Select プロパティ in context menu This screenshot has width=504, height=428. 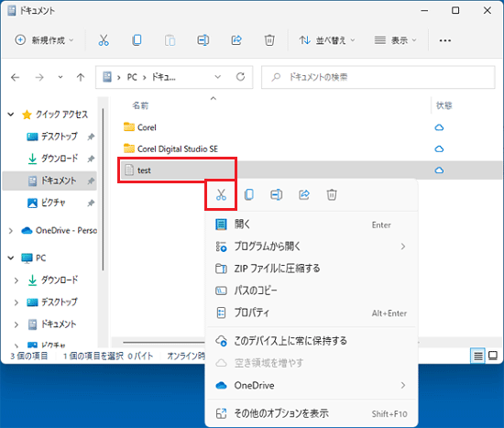pyautogui.click(x=312, y=313)
